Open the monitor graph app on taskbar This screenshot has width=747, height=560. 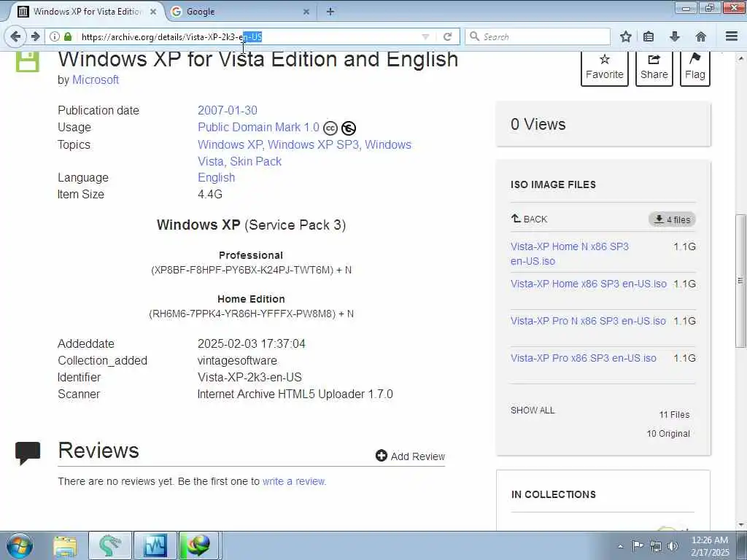155,545
